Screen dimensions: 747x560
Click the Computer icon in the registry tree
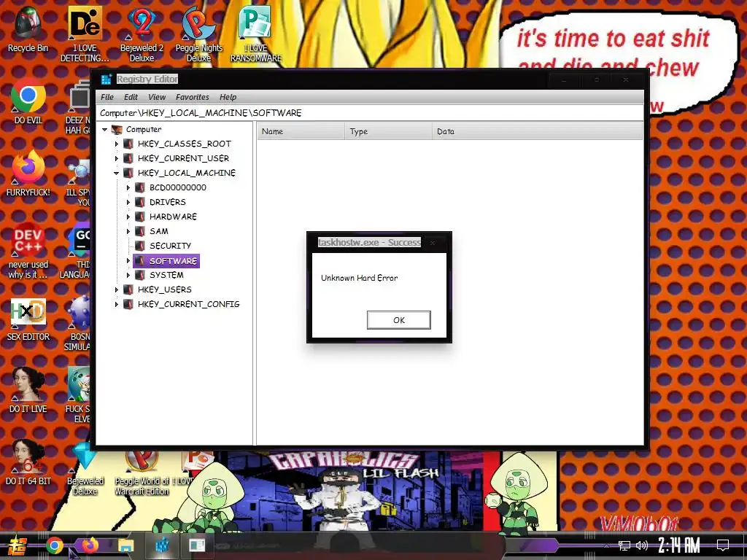click(117, 130)
